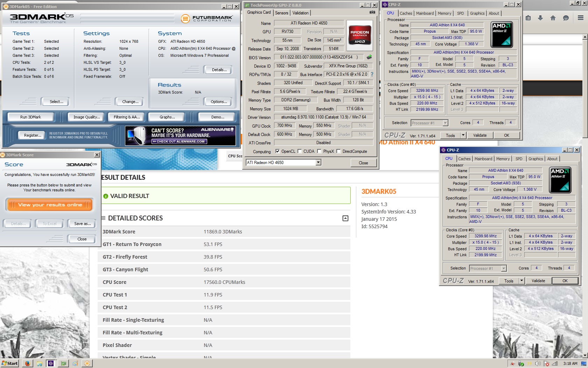This screenshot has width=588, height=368.
Task: Click Validate button in lower CPU-Z
Action: [538, 281]
